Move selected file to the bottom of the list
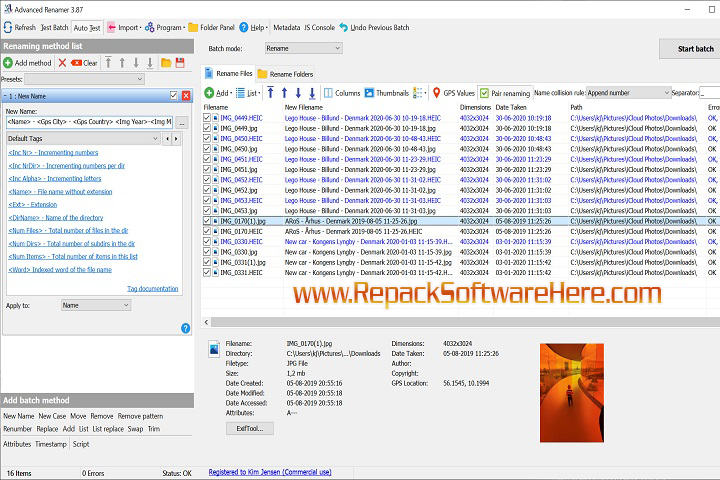The height and width of the screenshot is (480, 720). point(312,93)
